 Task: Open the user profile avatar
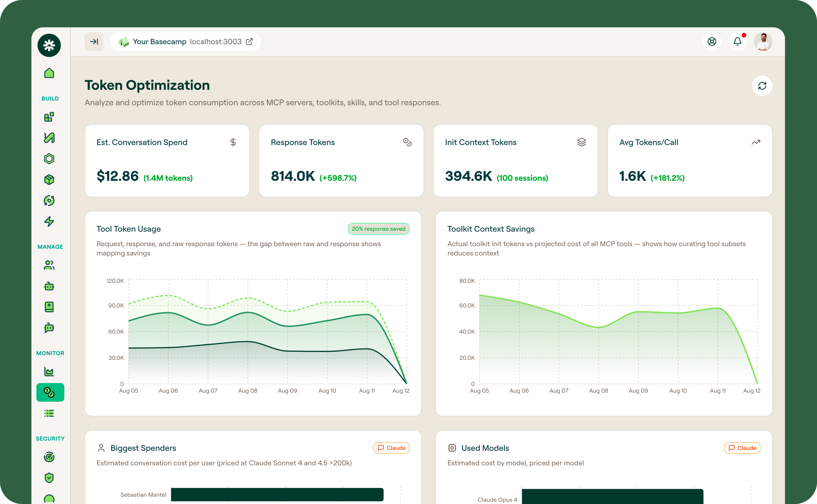tap(763, 42)
